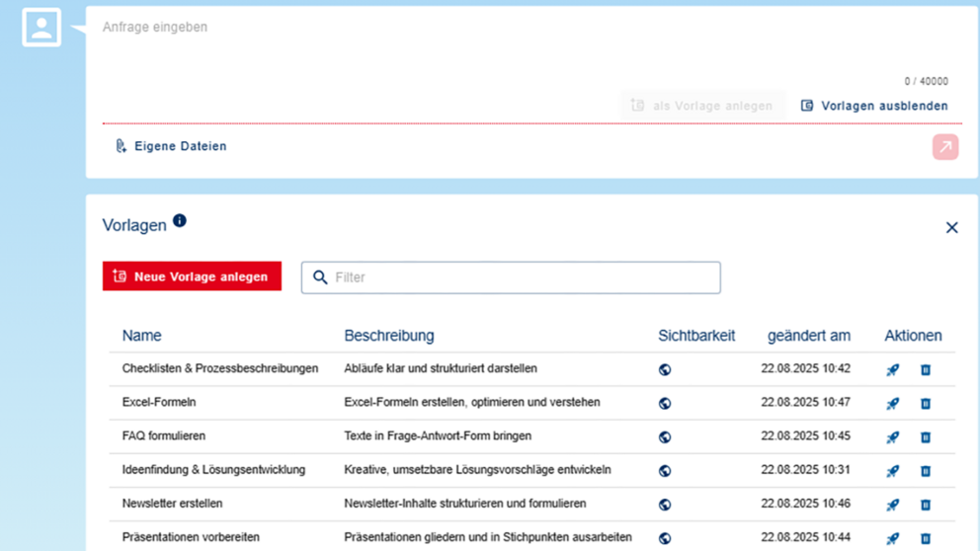The image size is (980, 551).
Task: Launch the Newsletter erstellen template via rocket icon
Action: [892, 505]
